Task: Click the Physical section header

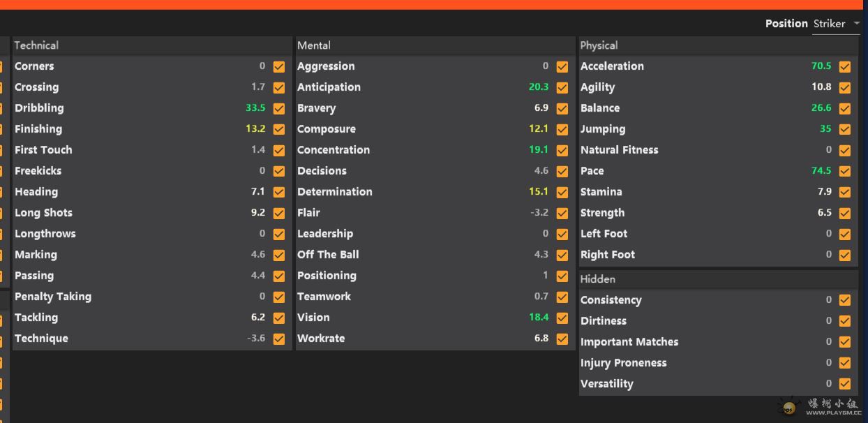Action: pos(599,45)
